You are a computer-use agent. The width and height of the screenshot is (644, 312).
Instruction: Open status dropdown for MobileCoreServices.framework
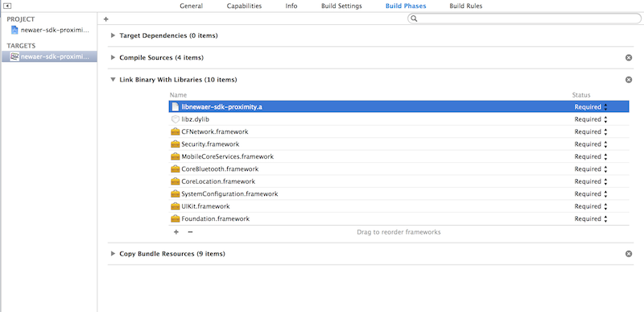591,156
